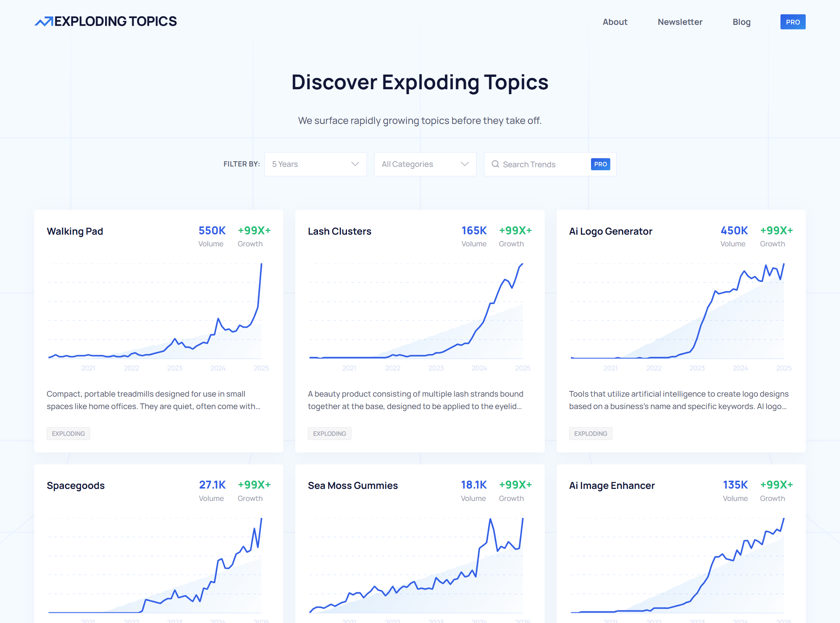Click Ai Logo Generator's +99X+ growth value
Viewport: 840px width, 623px height.
(776, 231)
